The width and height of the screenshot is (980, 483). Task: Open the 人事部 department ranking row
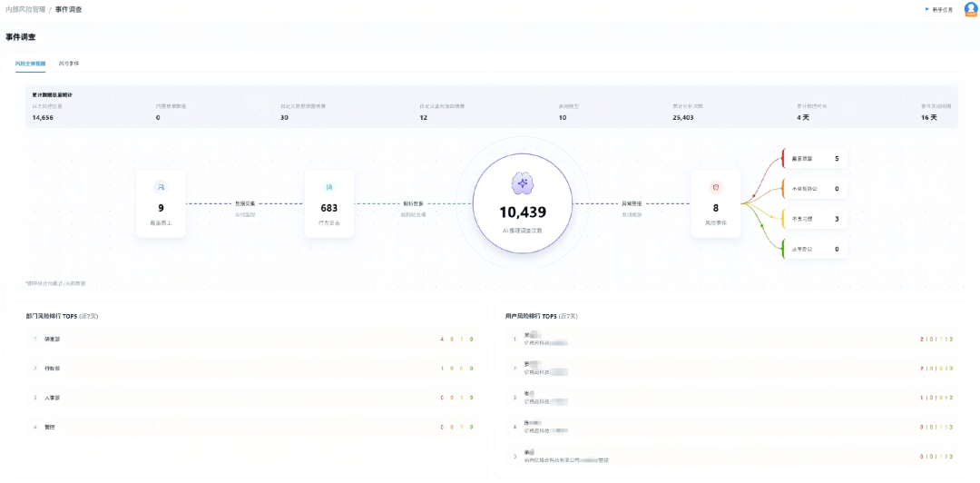click(x=252, y=398)
